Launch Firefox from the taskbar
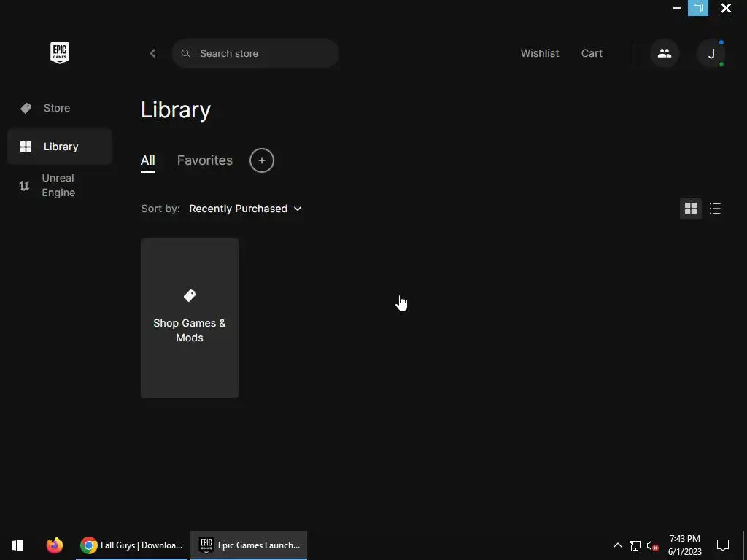The image size is (747, 560). pyautogui.click(x=54, y=545)
